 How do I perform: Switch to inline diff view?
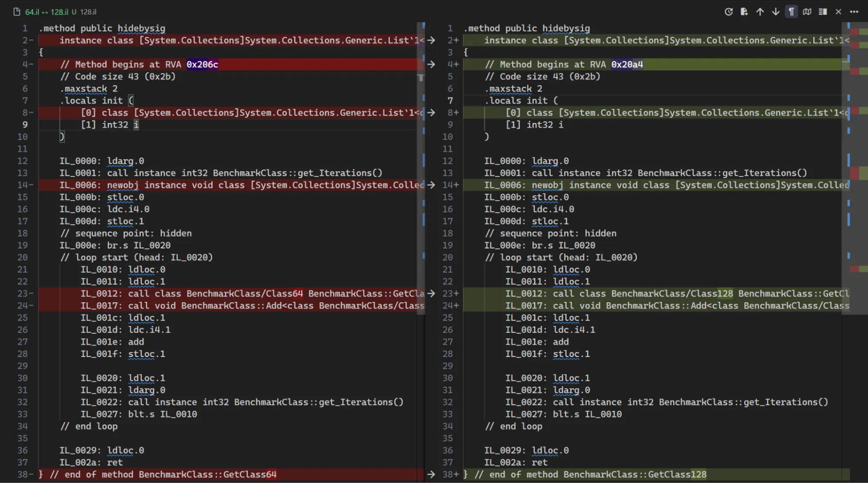(822, 12)
